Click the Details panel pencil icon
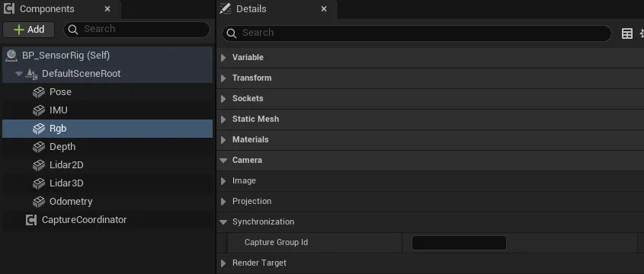The height and width of the screenshot is (274, 644). pyautogui.click(x=225, y=8)
